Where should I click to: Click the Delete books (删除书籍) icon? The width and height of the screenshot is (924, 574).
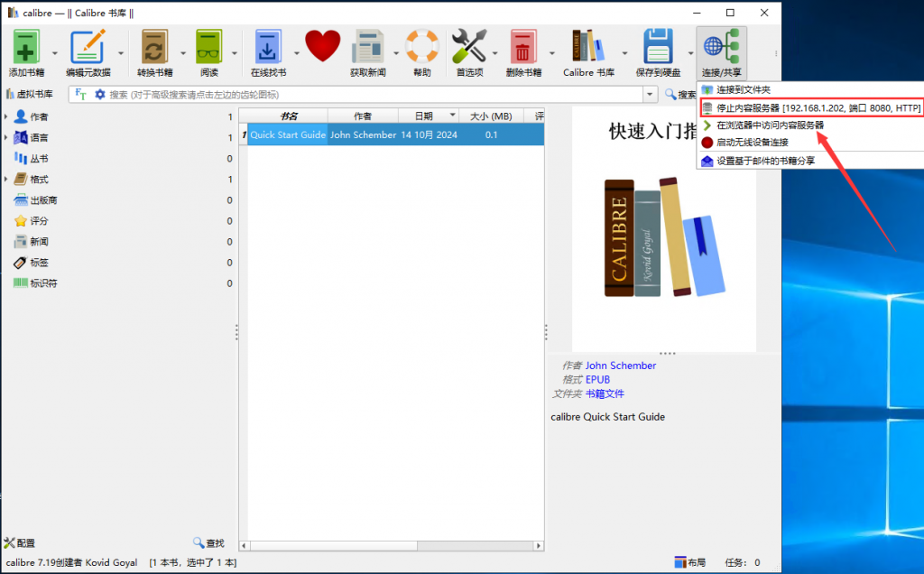pyautogui.click(x=523, y=47)
